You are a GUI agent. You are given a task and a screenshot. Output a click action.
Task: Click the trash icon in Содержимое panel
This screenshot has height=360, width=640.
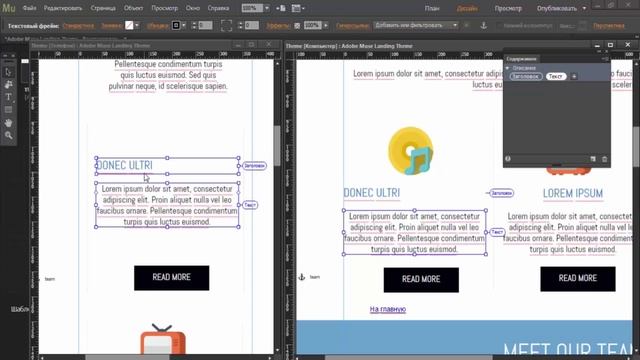pos(604,159)
